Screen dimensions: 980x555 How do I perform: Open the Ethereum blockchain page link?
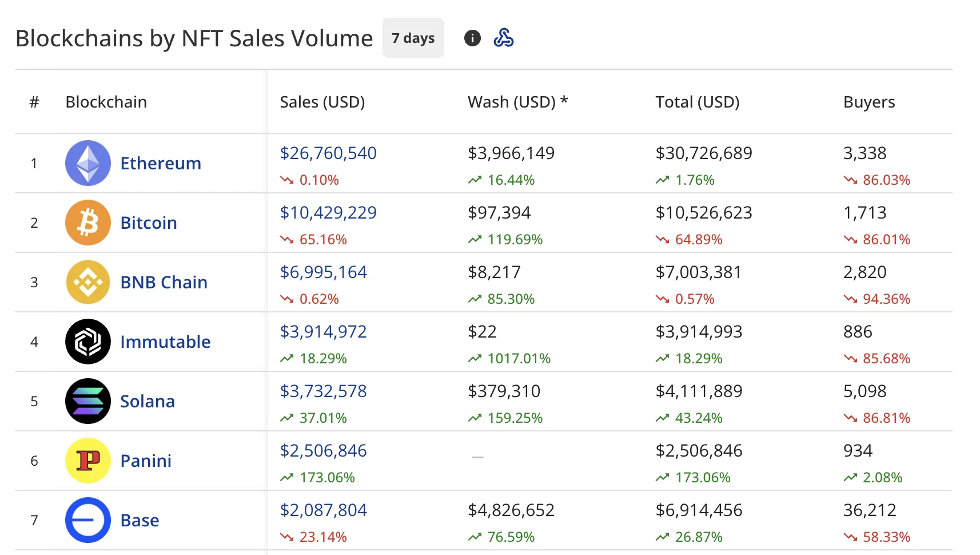coord(160,162)
